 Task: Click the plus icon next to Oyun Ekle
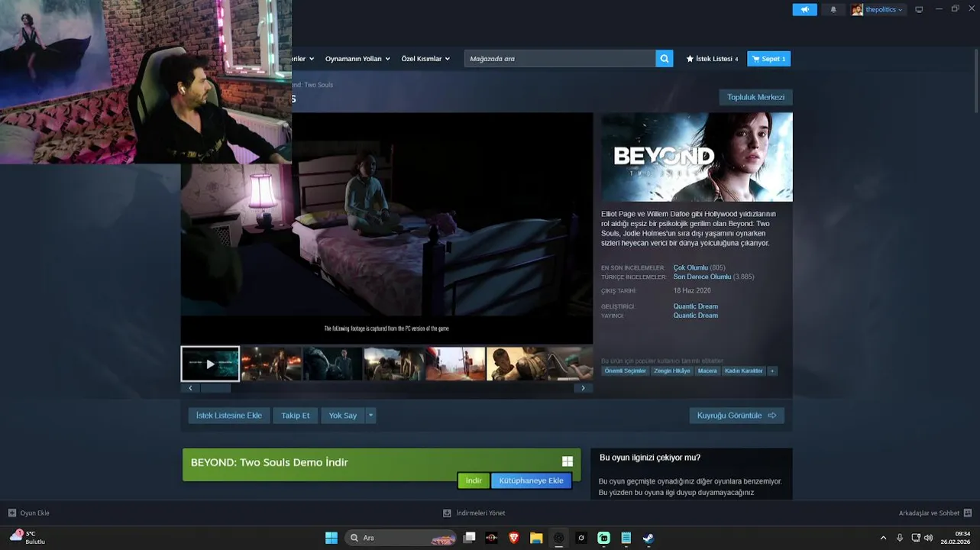click(11, 513)
